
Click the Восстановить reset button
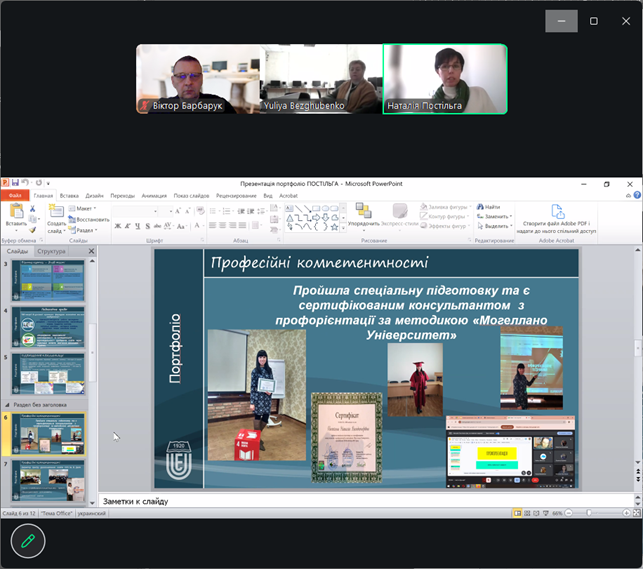click(x=89, y=219)
